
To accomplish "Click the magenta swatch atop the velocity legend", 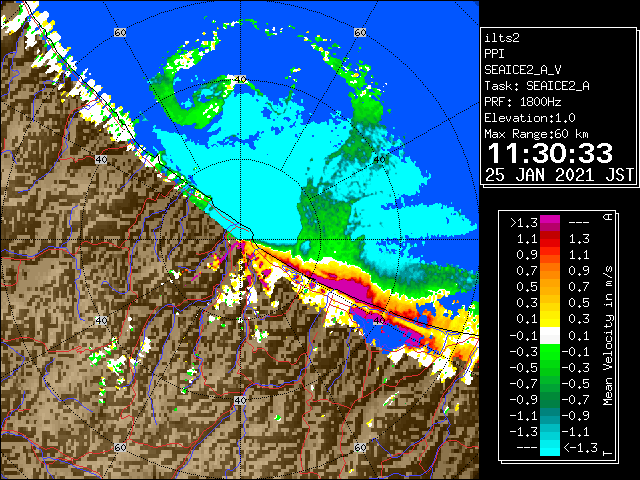I will coord(550,223).
